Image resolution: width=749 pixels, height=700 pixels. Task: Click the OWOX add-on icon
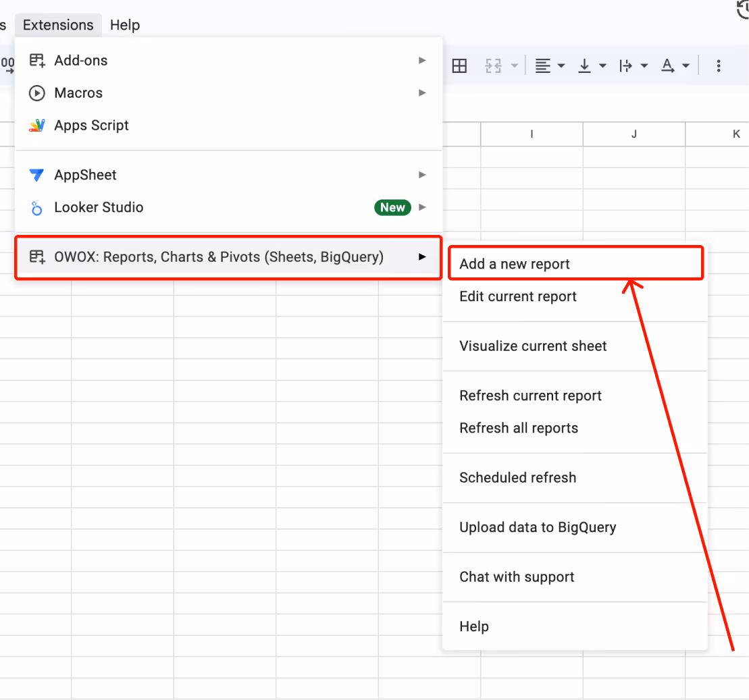(37, 257)
